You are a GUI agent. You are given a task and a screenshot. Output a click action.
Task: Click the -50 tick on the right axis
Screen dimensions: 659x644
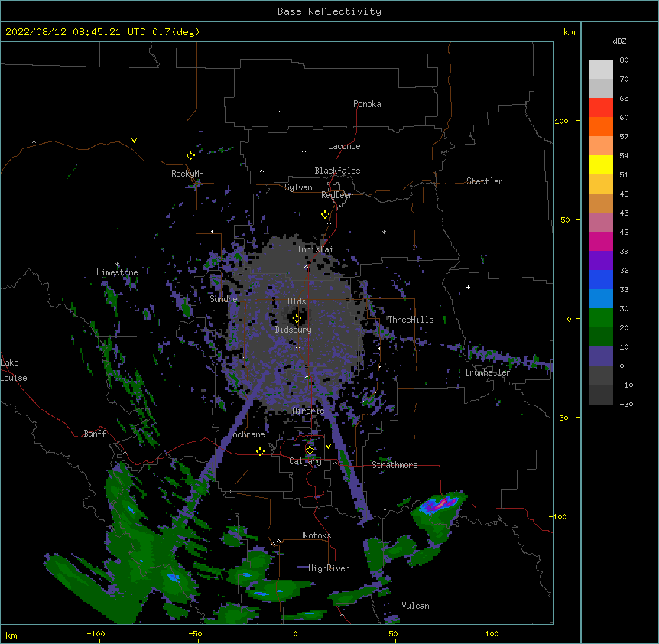coord(561,418)
